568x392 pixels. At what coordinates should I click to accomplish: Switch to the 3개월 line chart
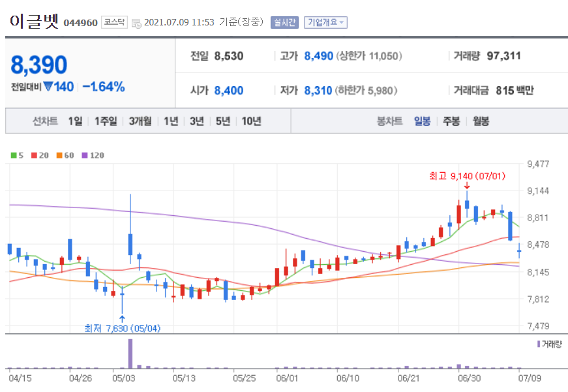[x=140, y=121]
